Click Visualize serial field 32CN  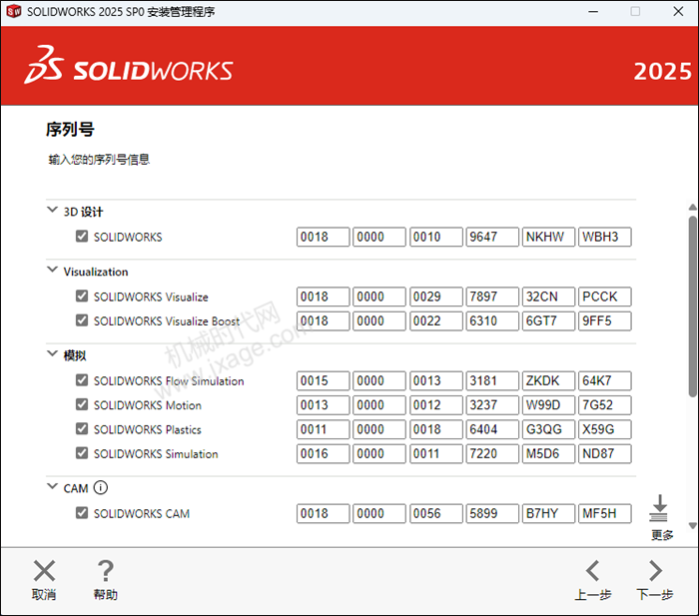click(x=549, y=297)
